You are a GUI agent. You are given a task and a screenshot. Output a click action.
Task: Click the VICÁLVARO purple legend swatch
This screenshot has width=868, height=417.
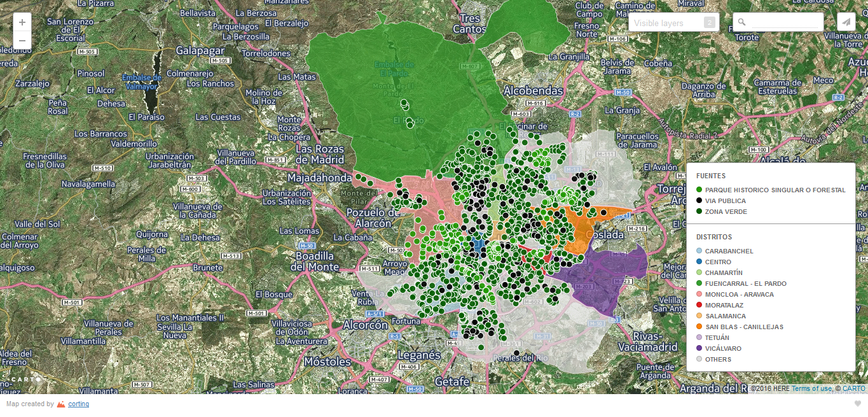pos(699,348)
